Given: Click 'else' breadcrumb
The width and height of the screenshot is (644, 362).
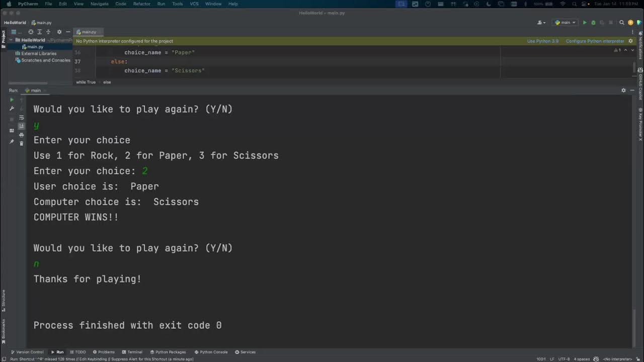Looking at the screenshot, I should (x=107, y=82).
